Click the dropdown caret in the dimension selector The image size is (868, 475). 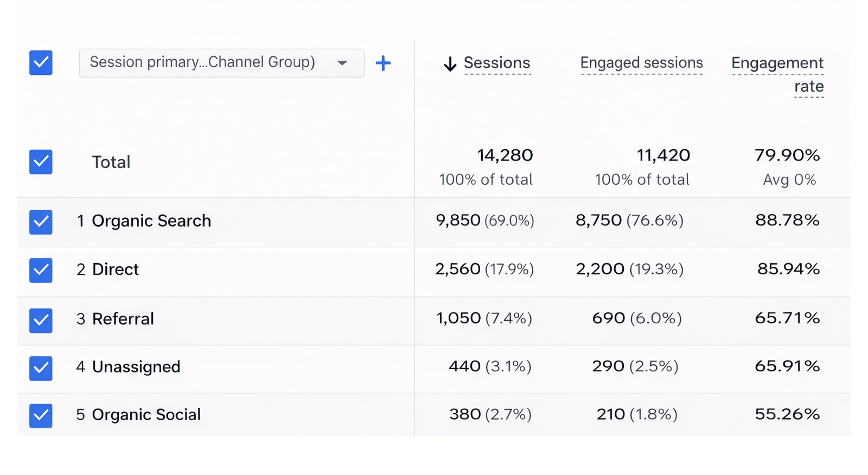(x=342, y=63)
